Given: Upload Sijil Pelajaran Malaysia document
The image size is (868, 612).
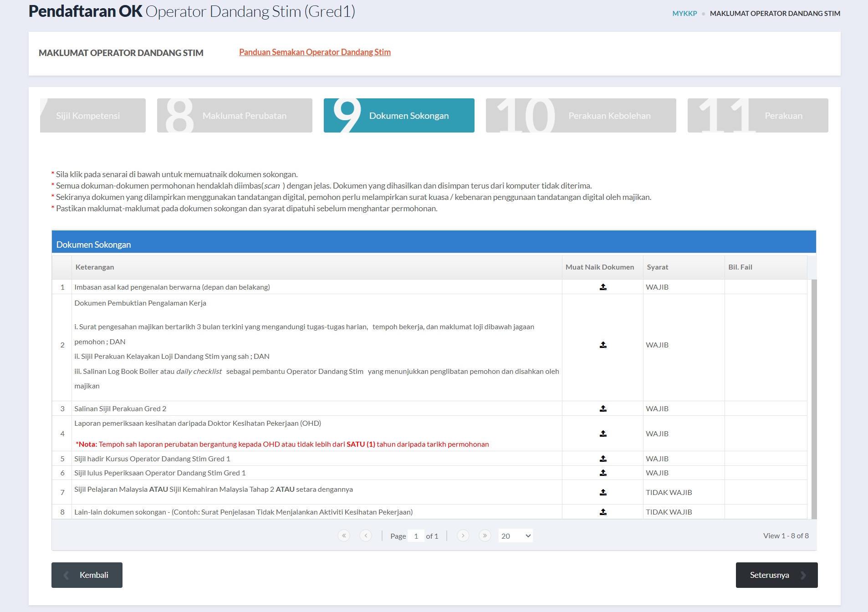Looking at the screenshot, I should point(602,492).
